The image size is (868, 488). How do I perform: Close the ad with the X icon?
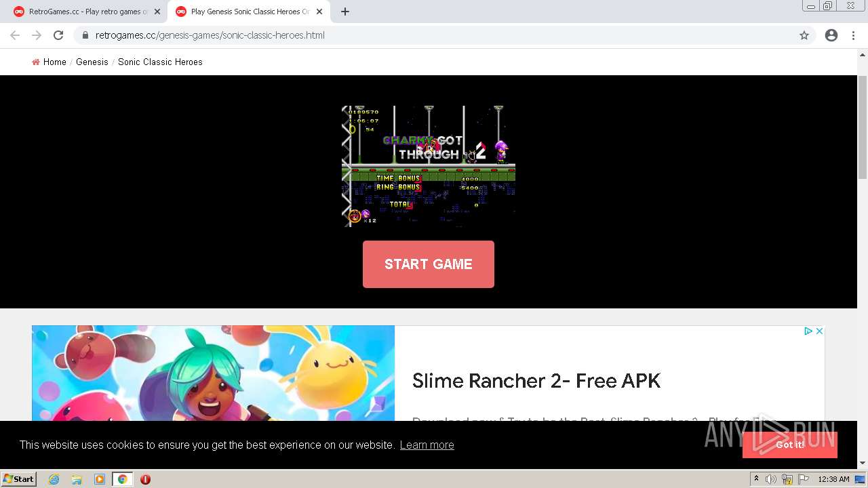pyautogui.click(x=819, y=331)
